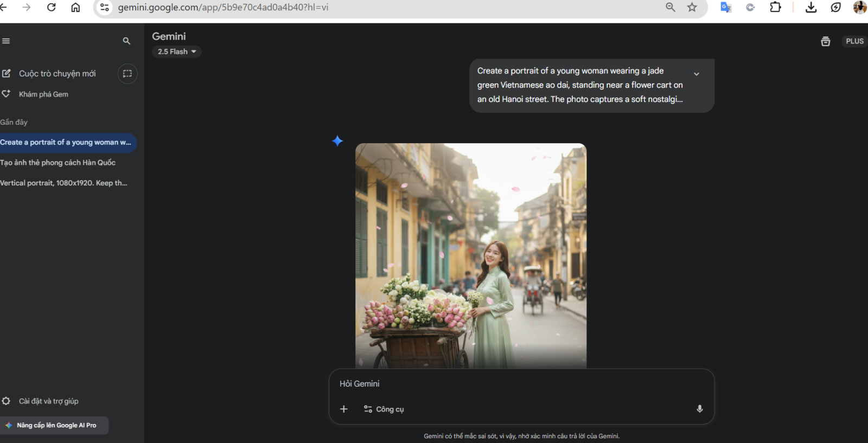Expand the 2.5 Flash model dropdown
Viewport: 868px width, 443px height.
coord(177,52)
